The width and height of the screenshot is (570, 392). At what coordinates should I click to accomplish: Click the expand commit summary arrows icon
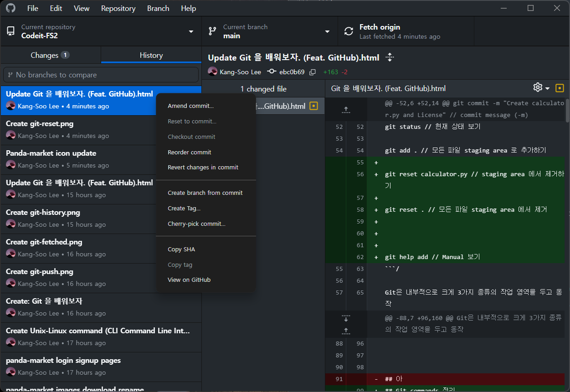pos(389,57)
